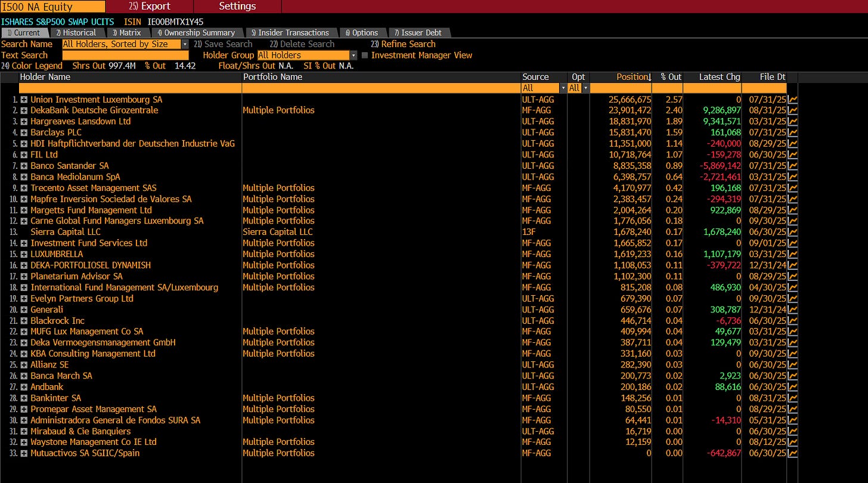Open chart icon for Mapfre Inversion row
The width and height of the screenshot is (868, 483).
pos(793,199)
